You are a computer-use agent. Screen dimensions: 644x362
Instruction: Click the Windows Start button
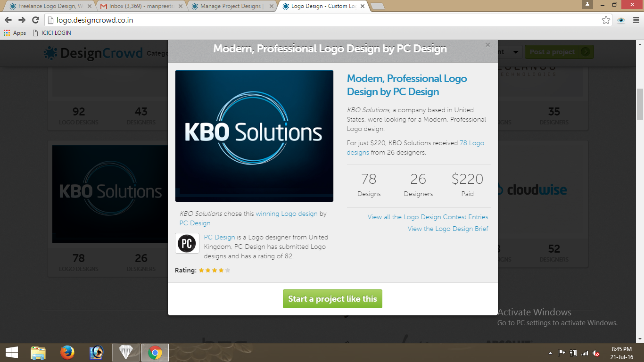(11, 352)
